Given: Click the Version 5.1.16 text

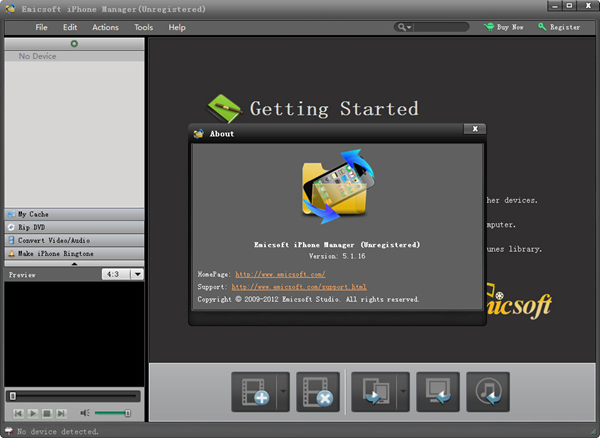Looking at the screenshot, I should pyautogui.click(x=337, y=256).
